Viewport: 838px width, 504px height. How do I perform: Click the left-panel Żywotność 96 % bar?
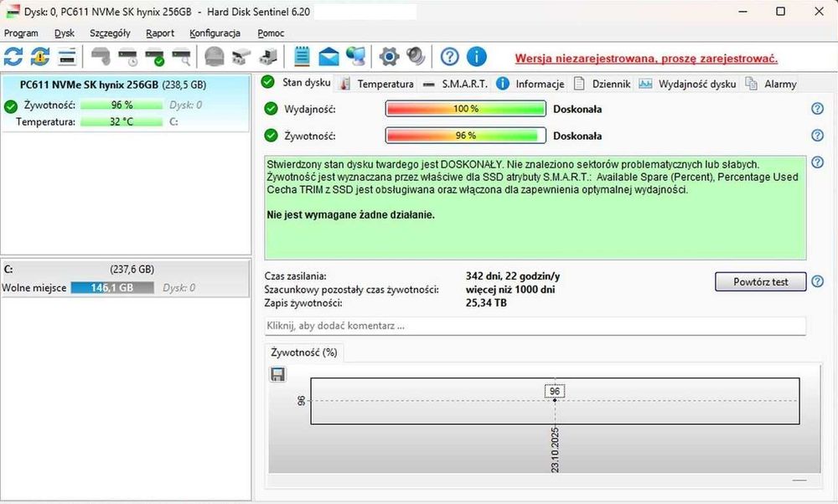[x=122, y=105]
